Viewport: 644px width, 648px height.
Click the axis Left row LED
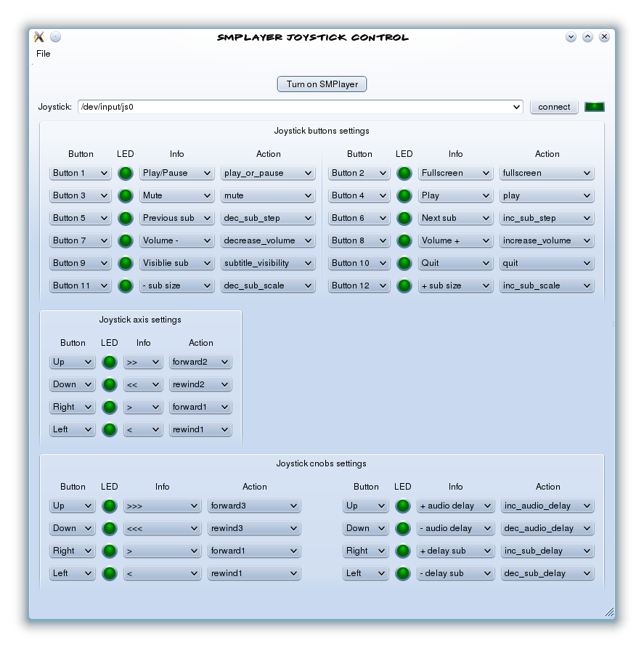point(110,429)
